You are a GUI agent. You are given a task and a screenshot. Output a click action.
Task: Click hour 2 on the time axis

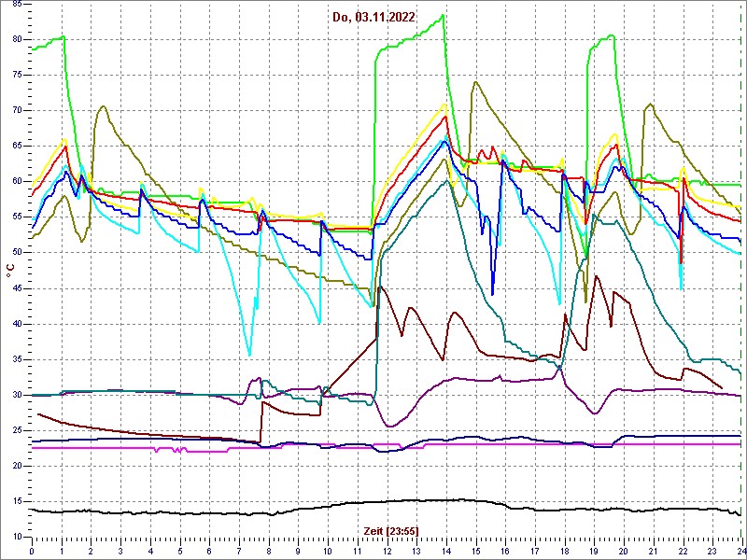tap(91, 551)
